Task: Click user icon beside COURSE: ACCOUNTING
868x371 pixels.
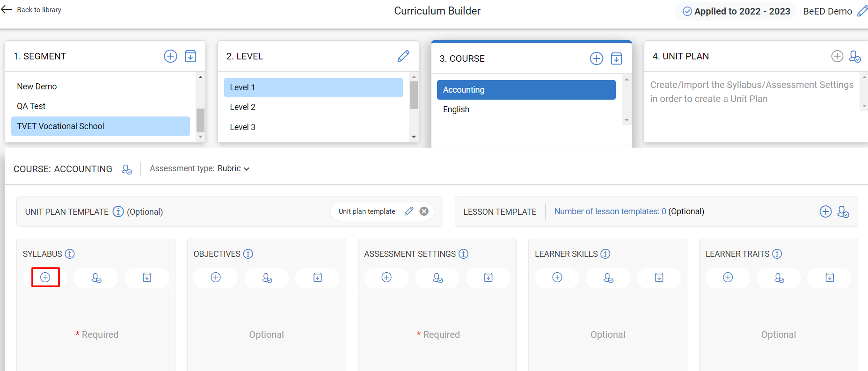Action: click(x=127, y=169)
